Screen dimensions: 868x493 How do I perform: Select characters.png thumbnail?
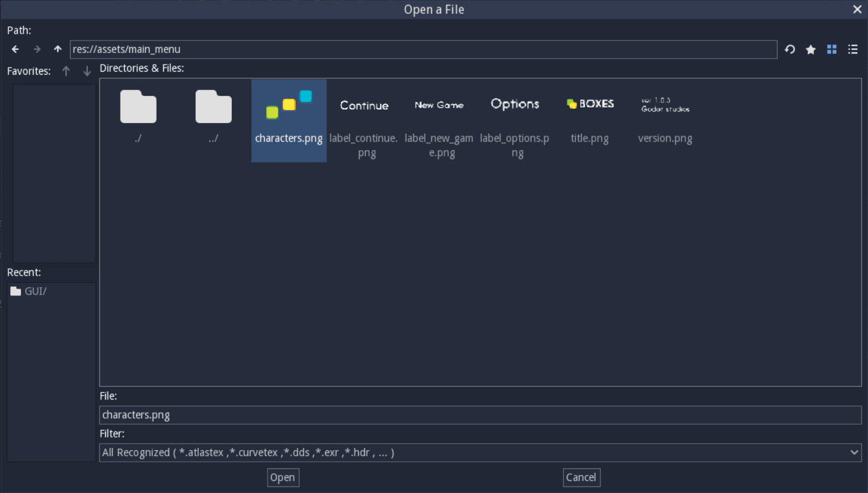[x=289, y=121]
